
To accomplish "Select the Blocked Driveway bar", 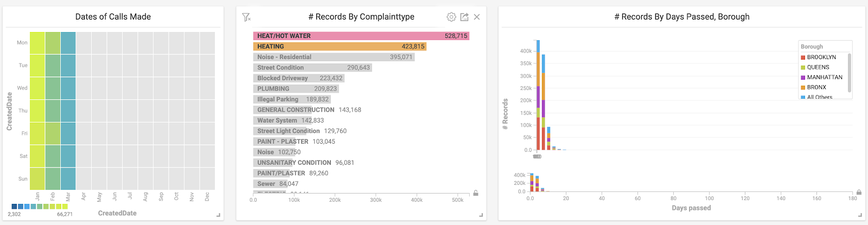I will pyautogui.click(x=298, y=78).
